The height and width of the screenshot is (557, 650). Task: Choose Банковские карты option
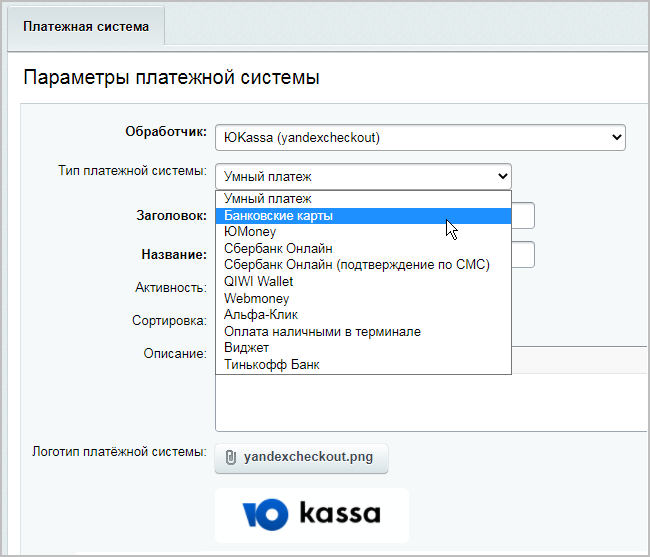(279, 215)
